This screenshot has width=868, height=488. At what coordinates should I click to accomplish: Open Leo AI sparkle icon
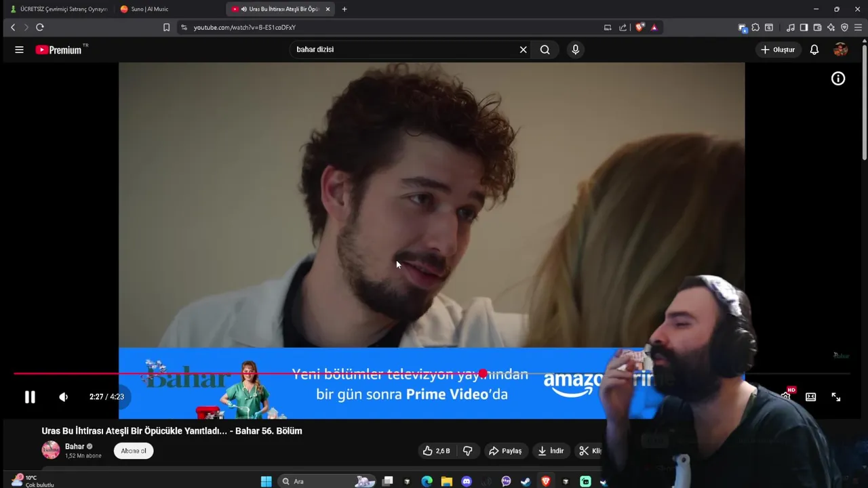point(831,27)
